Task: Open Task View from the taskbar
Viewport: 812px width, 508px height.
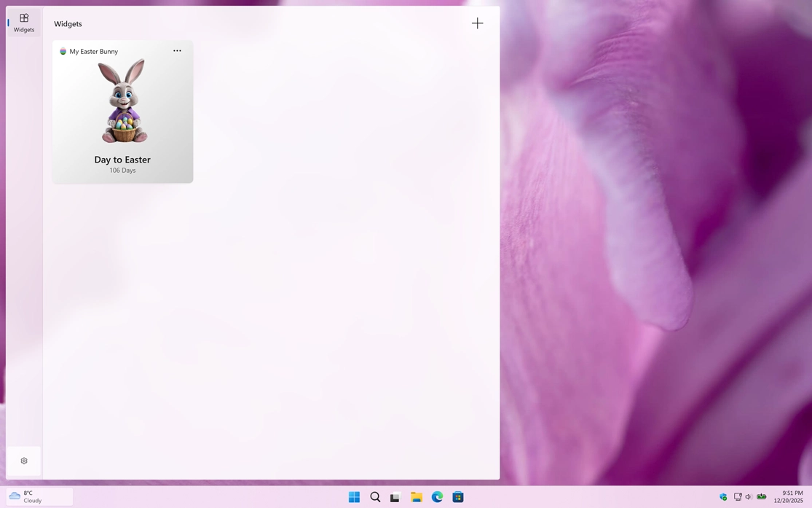Action: [x=395, y=496]
